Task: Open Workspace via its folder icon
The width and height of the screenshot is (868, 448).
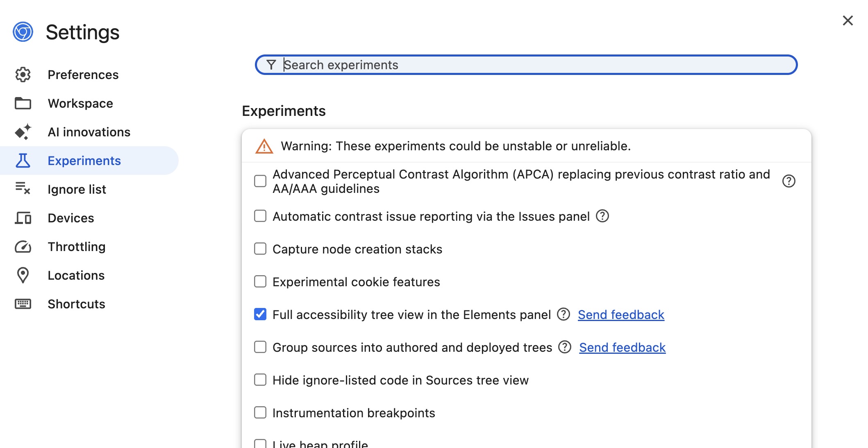Action: pyautogui.click(x=23, y=103)
